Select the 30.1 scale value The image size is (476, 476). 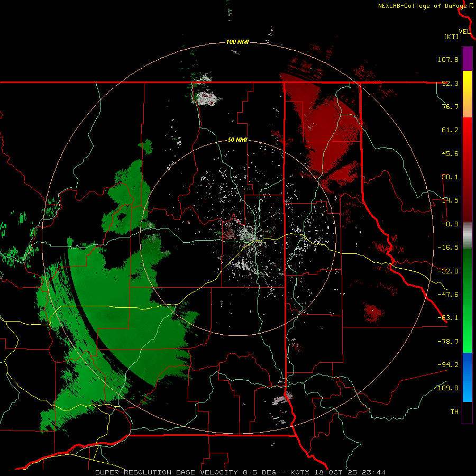click(x=450, y=177)
